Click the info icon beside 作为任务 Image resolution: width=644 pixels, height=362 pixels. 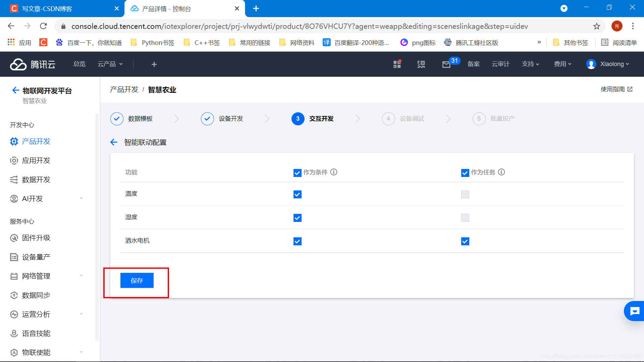[x=501, y=172]
